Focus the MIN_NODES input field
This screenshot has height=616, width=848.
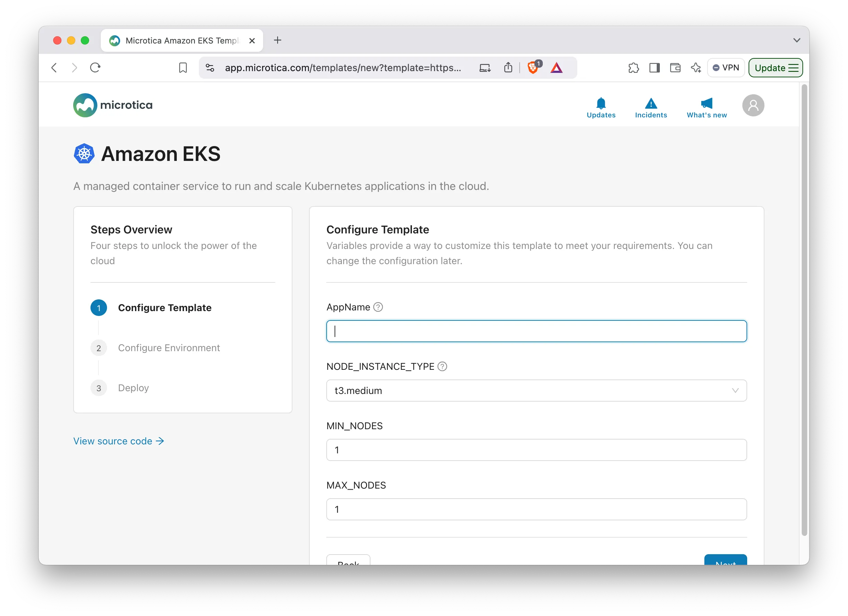pyautogui.click(x=537, y=450)
